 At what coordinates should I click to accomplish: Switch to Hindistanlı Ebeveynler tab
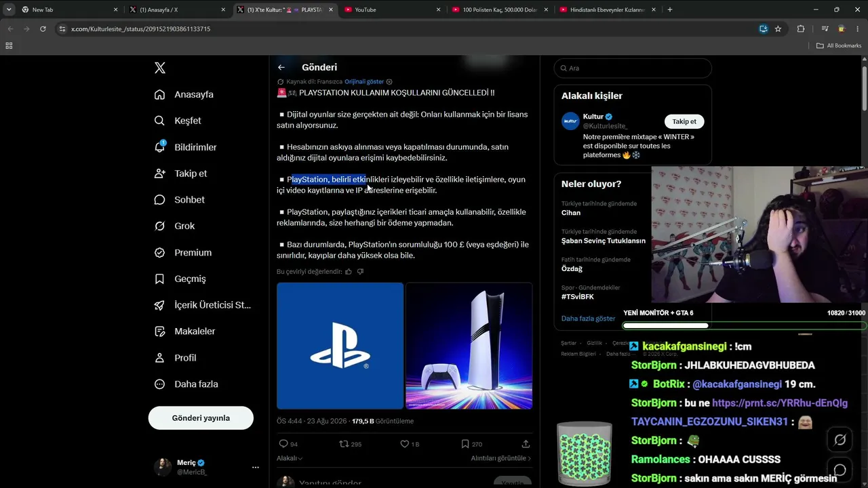coord(608,9)
